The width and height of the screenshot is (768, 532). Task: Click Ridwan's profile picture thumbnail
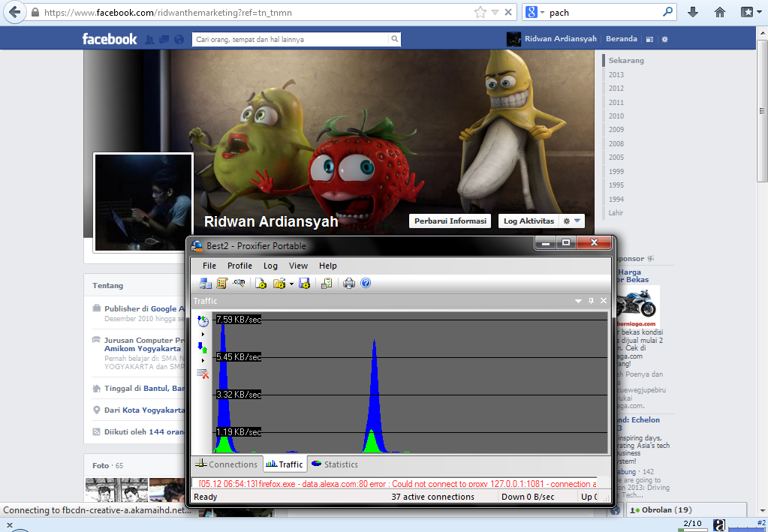pyautogui.click(x=143, y=203)
